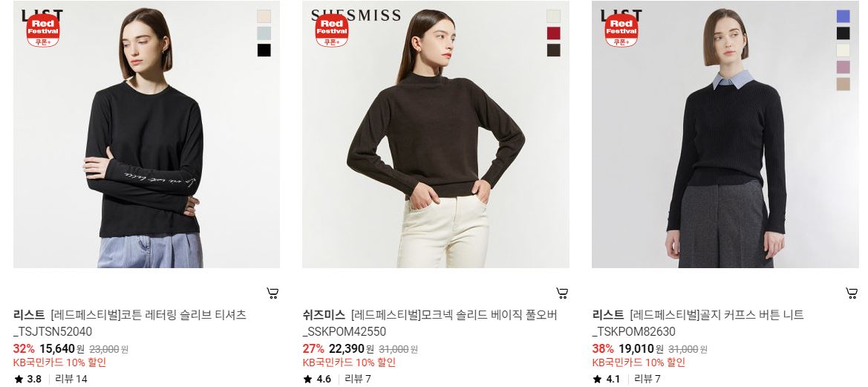Screen dimensions: 868x387
Task: Open product title link ending _TSJTSN52040
Action: coord(130,323)
